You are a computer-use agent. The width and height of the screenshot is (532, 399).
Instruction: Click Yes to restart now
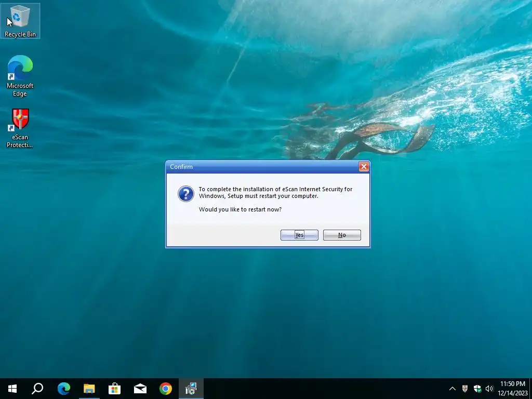tap(299, 235)
